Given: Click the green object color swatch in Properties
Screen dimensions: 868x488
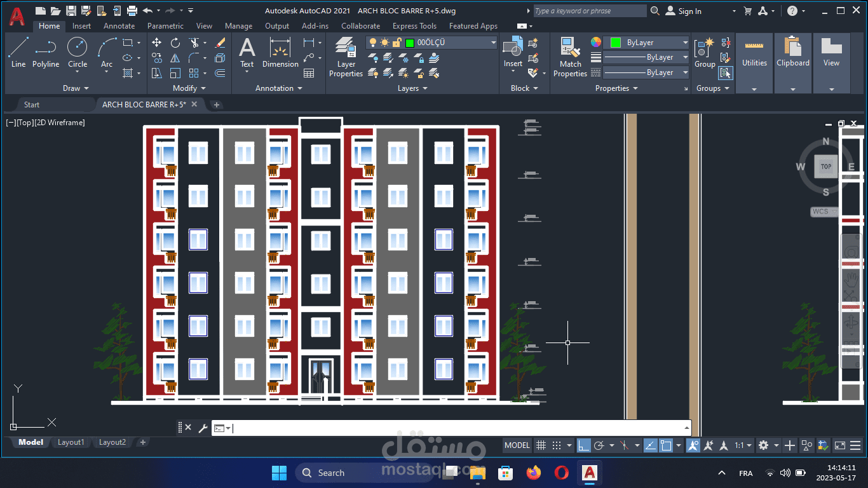Looking at the screenshot, I should pos(615,43).
